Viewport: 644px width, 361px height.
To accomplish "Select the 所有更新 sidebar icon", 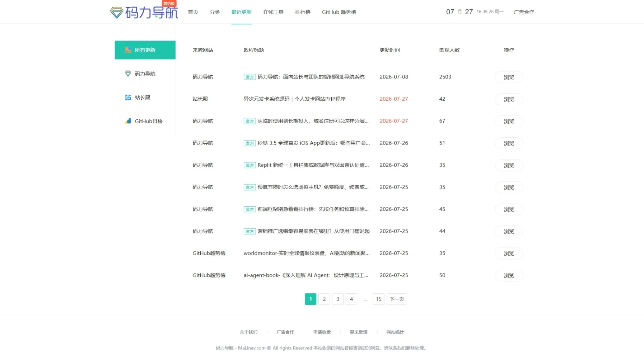I will (x=128, y=50).
